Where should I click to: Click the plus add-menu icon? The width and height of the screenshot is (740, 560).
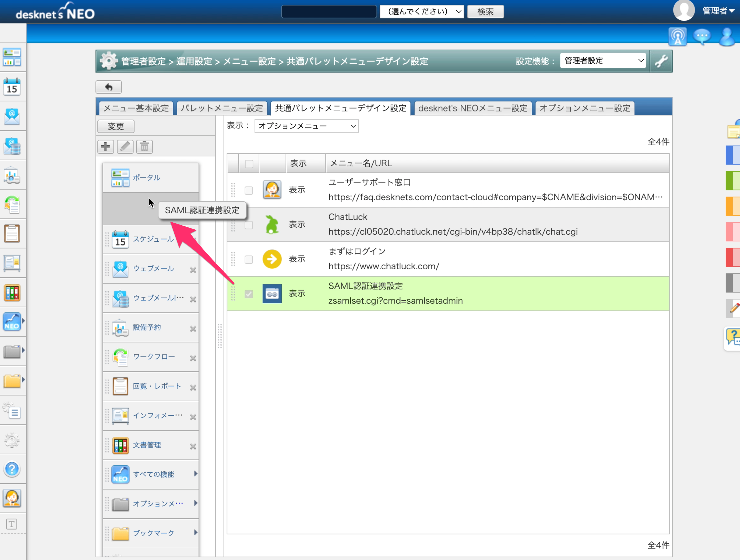[105, 146]
